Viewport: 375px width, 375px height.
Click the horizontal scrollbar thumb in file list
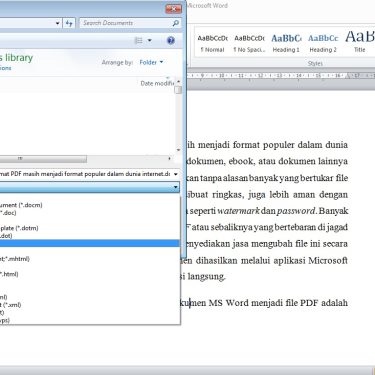click(x=43, y=159)
